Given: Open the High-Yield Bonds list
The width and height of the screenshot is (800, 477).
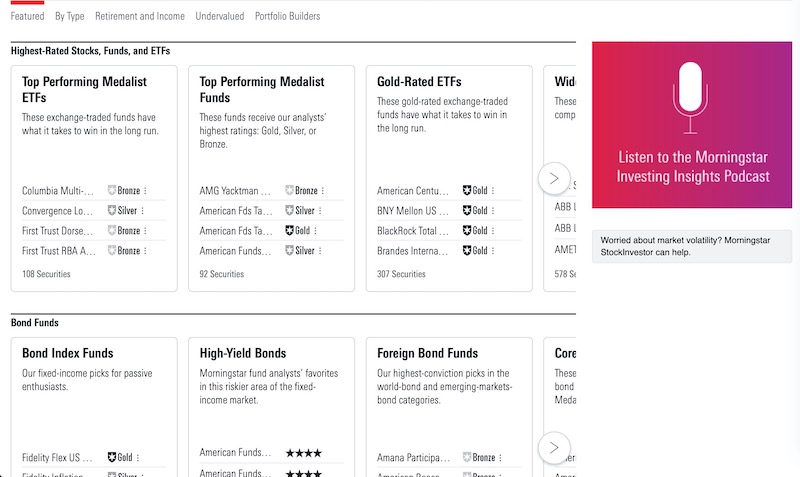Looking at the screenshot, I should [x=243, y=353].
